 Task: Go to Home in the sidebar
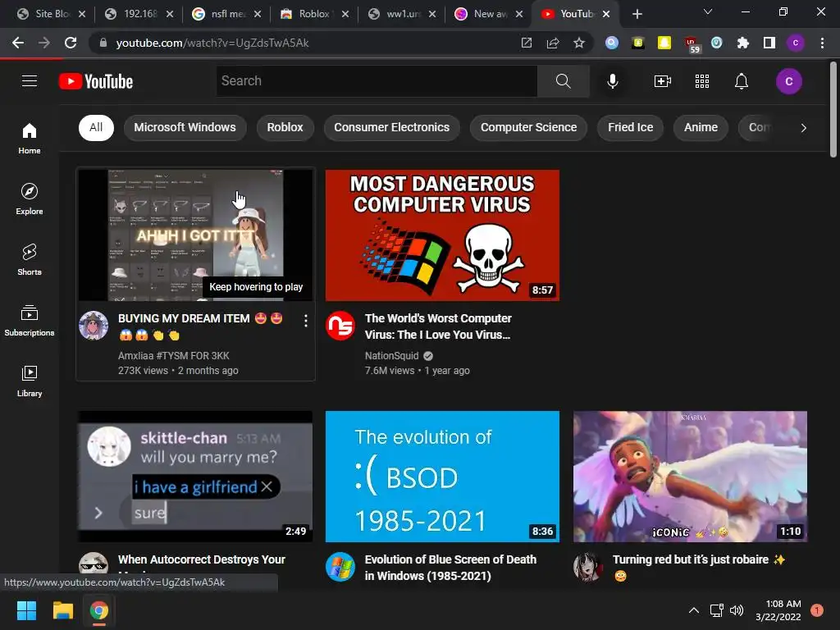click(30, 138)
